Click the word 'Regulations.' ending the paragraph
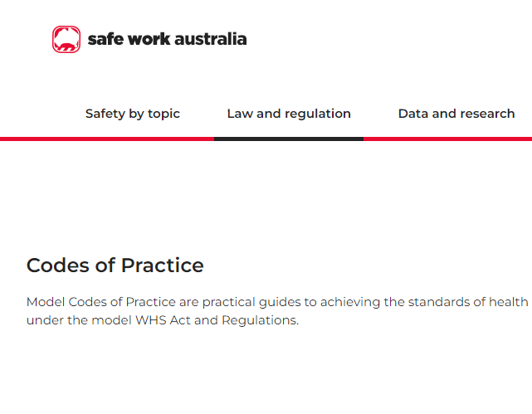 [x=261, y=320]
